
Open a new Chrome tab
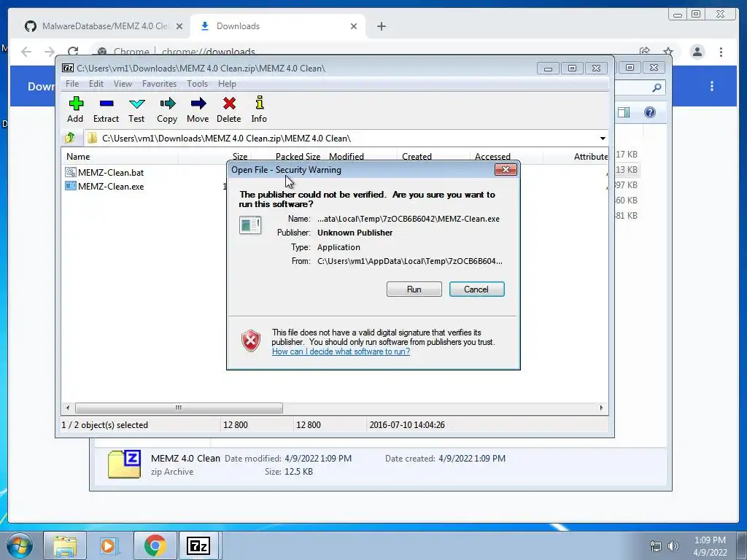[x=381, y=26]
